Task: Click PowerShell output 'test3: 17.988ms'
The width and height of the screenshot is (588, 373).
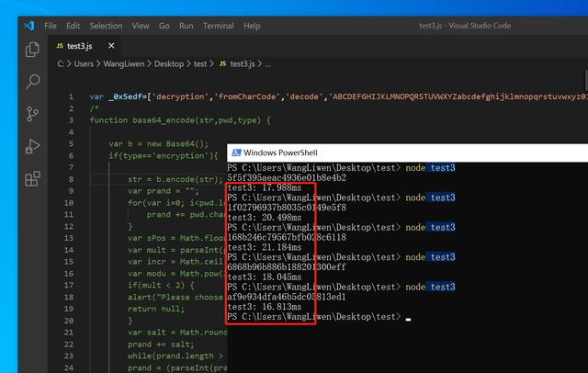Action: click(x=265, y=187)
